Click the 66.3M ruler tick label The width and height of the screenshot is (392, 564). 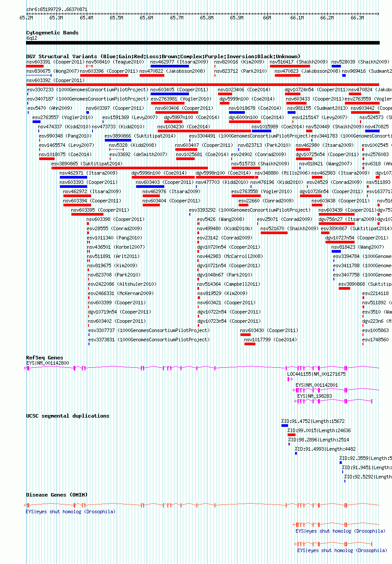357,18
